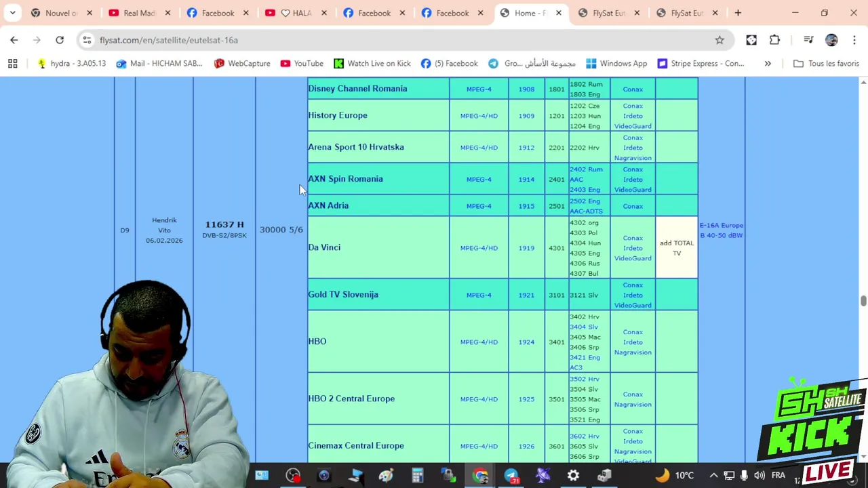This screenshot has height=488, width=868.
Task: Show hidden system tray icons
Action: (x=713, y=475)
